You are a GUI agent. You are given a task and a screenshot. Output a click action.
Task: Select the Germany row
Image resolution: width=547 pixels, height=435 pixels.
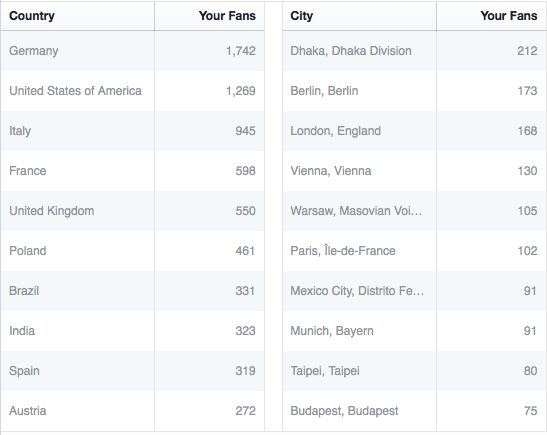click(133, 51)
